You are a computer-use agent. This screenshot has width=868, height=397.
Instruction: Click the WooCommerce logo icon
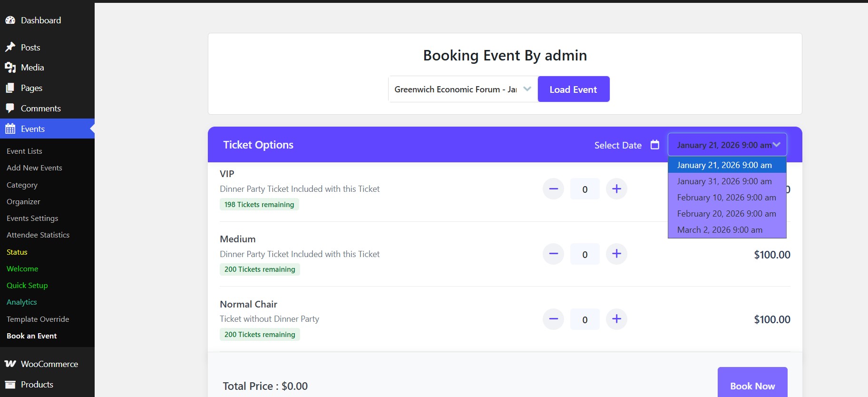click(10, 364)
